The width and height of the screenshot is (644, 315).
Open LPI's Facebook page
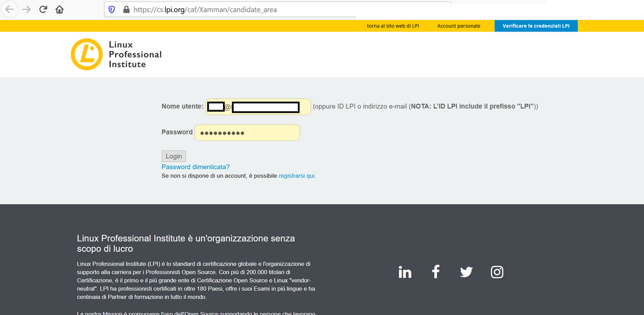click(x=436, y=272)
